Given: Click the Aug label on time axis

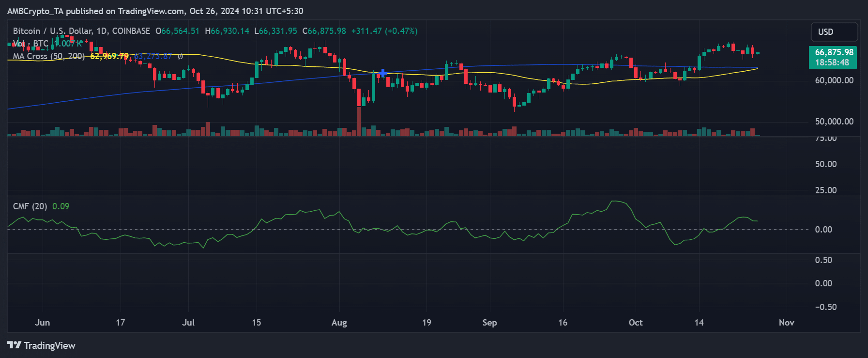Looking at the screenshot, I should click(x=339, y=323).
